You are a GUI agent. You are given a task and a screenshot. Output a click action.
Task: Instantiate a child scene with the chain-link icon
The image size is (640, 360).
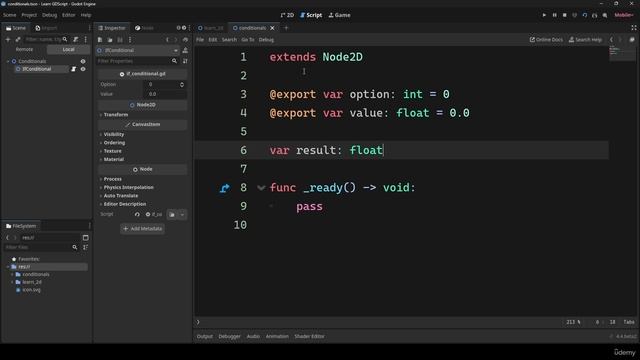(18, 40)
